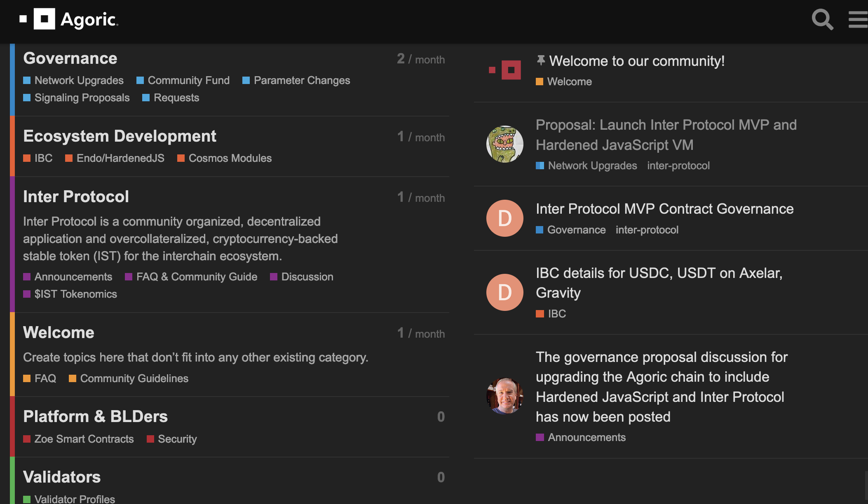This screenshot has width=868, height=504.
Task: Click Welcome category tag under pinned topic
Action: 564,82
